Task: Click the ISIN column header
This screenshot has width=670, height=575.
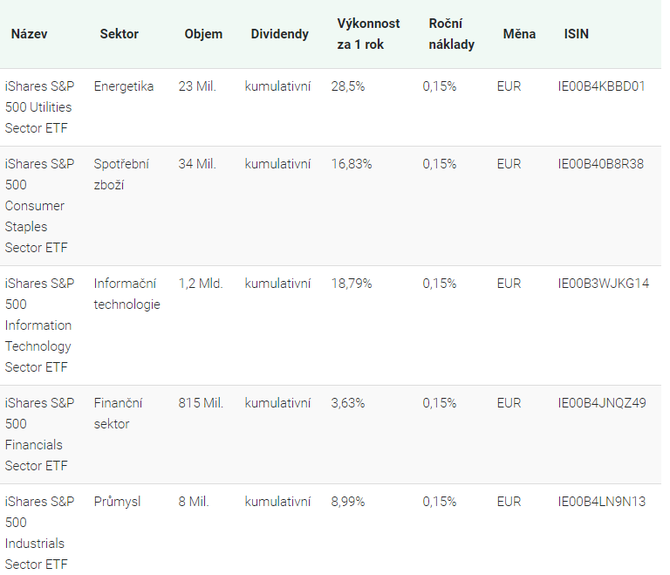Action: [576, 34]
